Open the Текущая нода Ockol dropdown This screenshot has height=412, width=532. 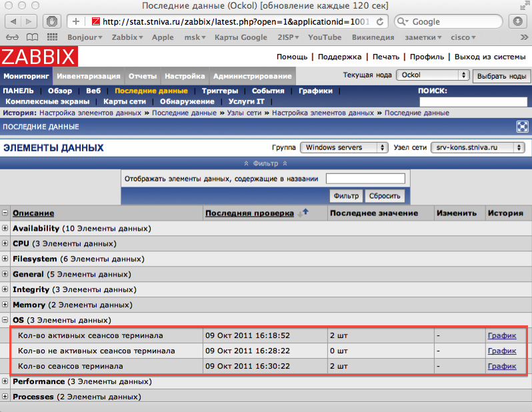click(433, 75)
